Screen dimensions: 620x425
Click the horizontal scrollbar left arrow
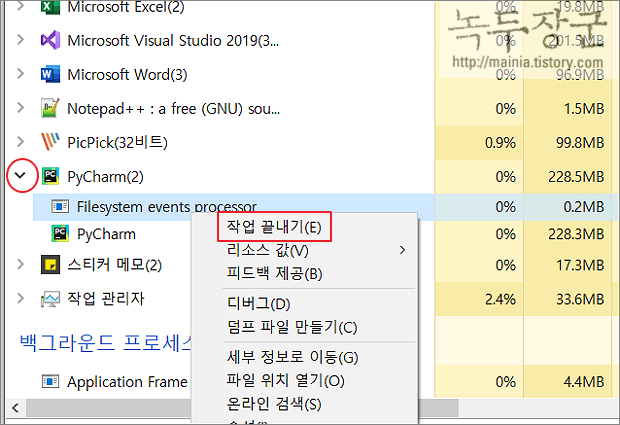click(15, 408)
